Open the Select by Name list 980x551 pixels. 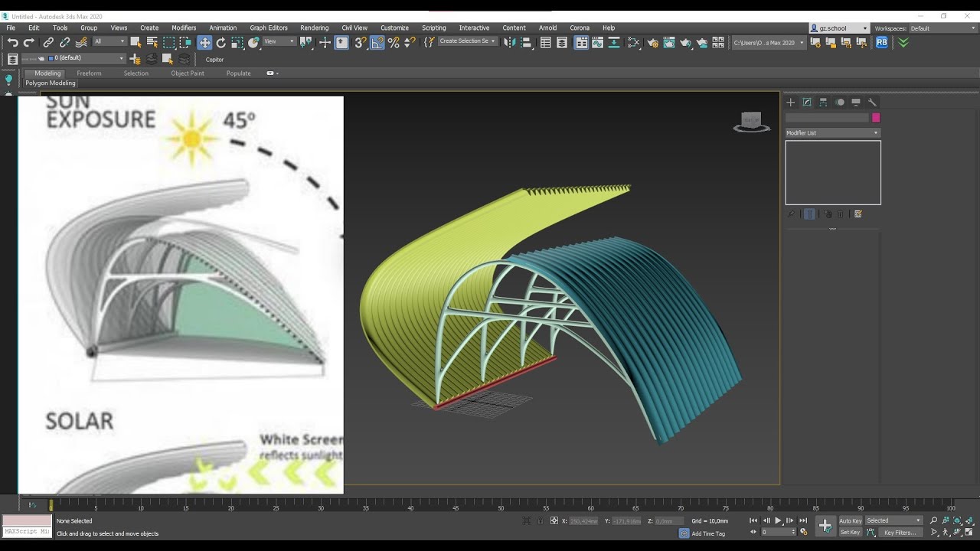pyautogui.click(x=152, y=42)
